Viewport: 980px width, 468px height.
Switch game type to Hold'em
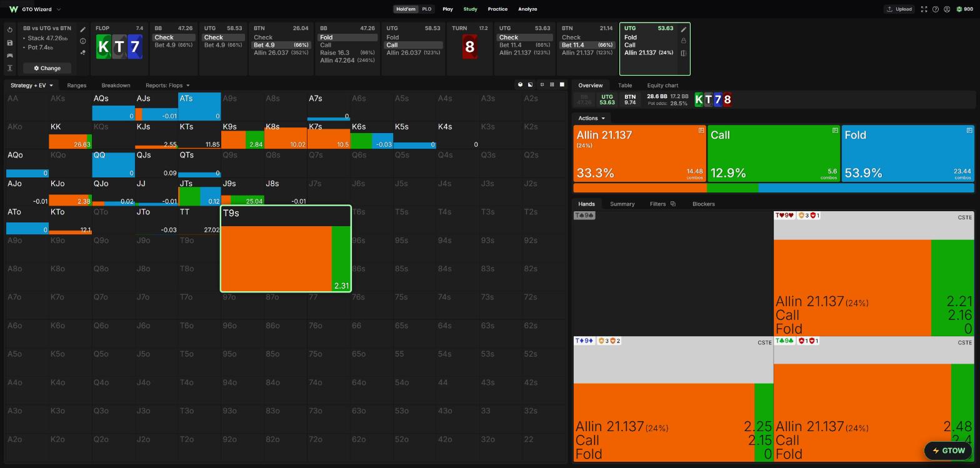click(406, 9)
